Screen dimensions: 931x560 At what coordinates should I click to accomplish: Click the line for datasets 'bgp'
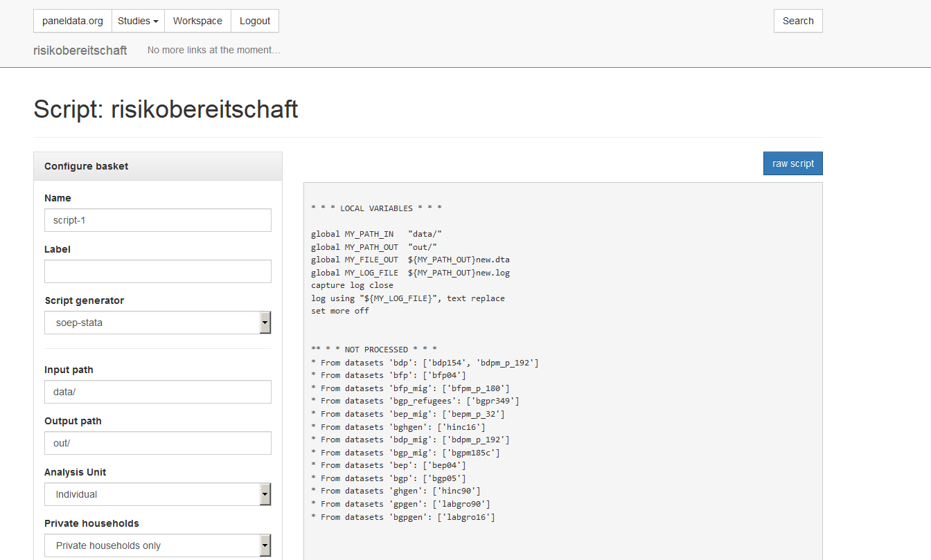click(x=389, y=478)
